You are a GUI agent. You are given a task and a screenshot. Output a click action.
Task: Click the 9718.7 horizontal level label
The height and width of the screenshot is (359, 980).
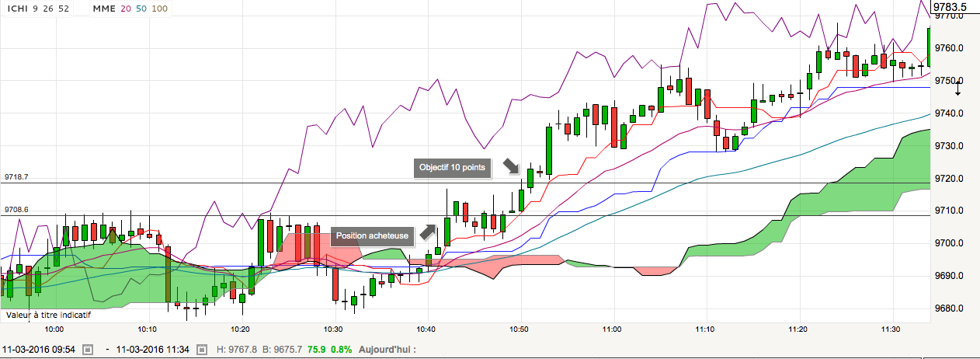[16, 177]
